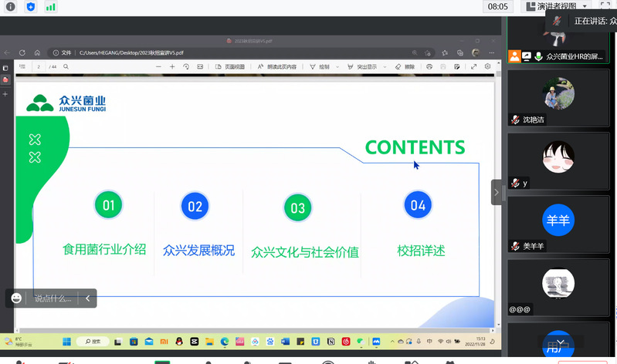Print the PDF document
Screen dimensions: 617x364
429,67
